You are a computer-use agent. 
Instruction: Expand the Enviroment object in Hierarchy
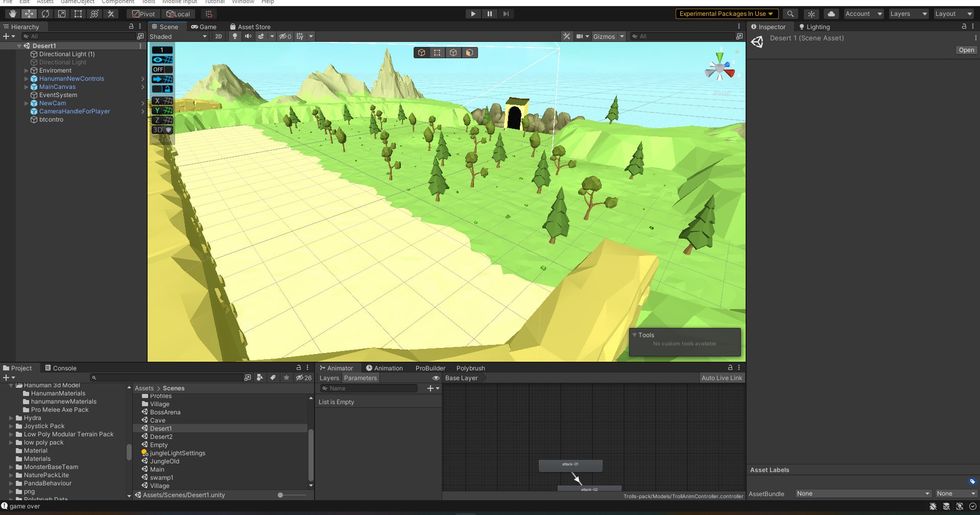27,71
